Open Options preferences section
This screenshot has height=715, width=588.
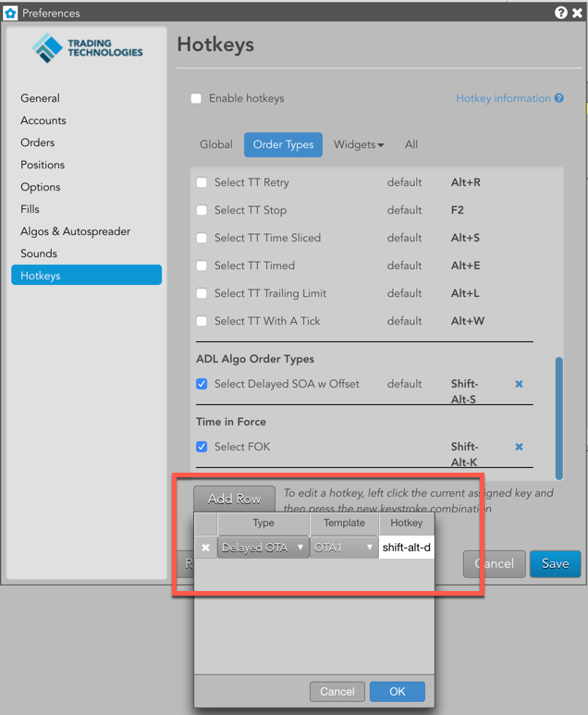(x=40, y=187)
